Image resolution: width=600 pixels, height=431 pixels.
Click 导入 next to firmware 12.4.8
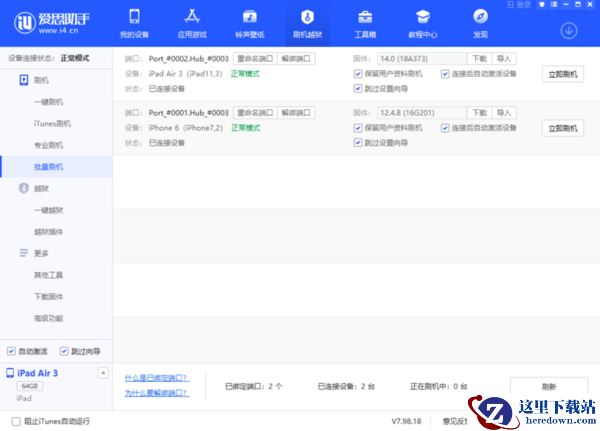pos(504,113)
